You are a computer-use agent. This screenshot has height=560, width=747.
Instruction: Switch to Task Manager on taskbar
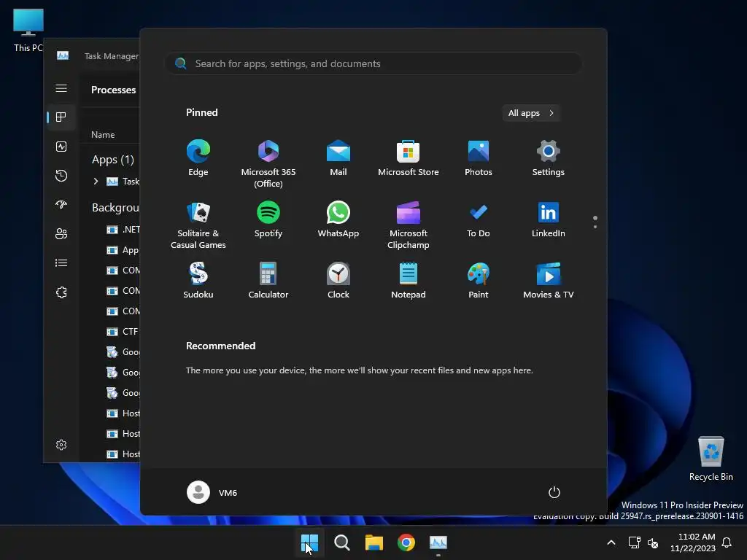438,542
